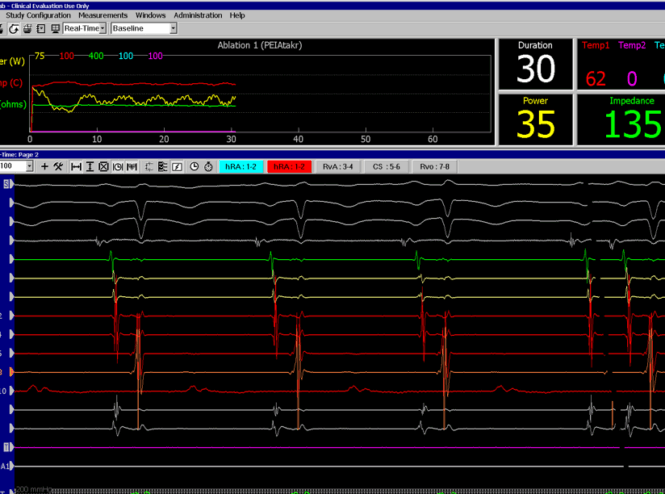Open the wrench-and-hammer tools icon
Image resolution: width=665 pixels, height=494 pixels.
click(58, 166)
